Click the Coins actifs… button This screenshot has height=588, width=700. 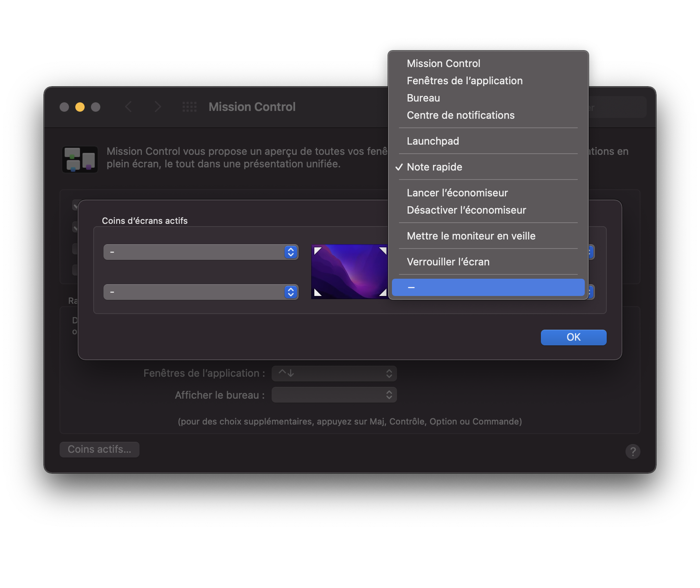pyautogui.click(x=100, y=450)
